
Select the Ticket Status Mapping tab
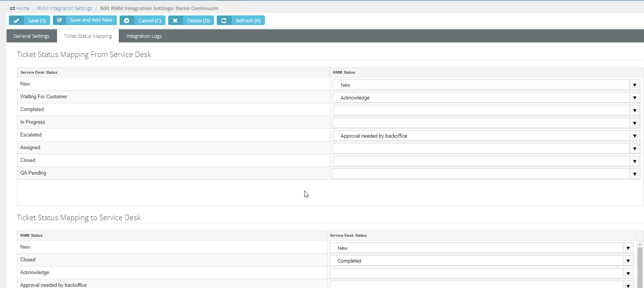click(88, 36)
